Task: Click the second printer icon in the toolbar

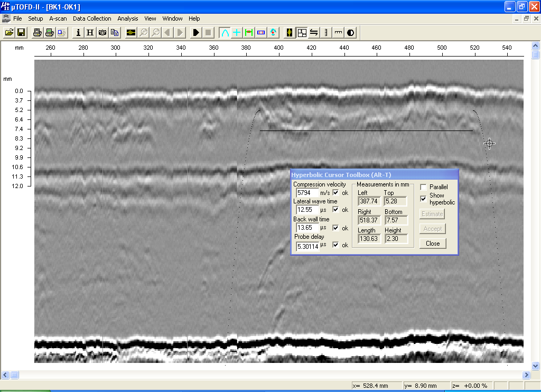Action: 49,32
